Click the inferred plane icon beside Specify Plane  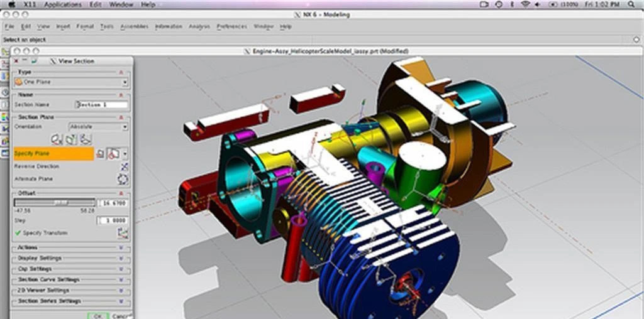tap(113, 154)
